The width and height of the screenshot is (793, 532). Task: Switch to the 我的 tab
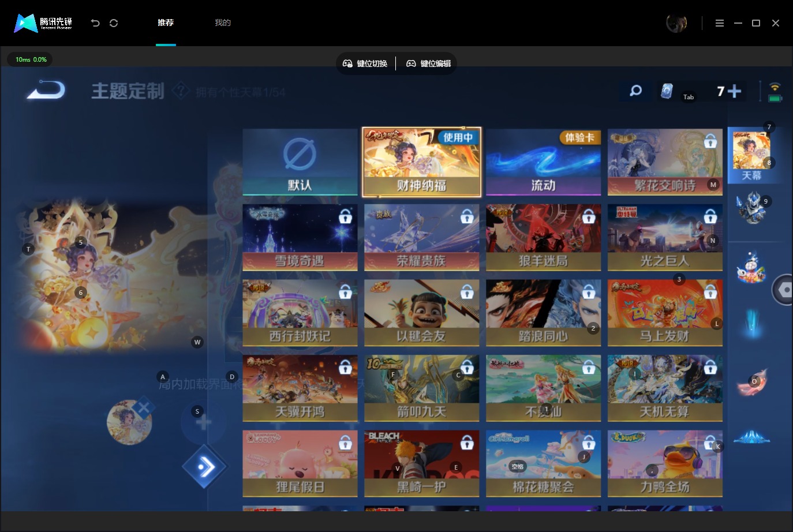point(223,23)
